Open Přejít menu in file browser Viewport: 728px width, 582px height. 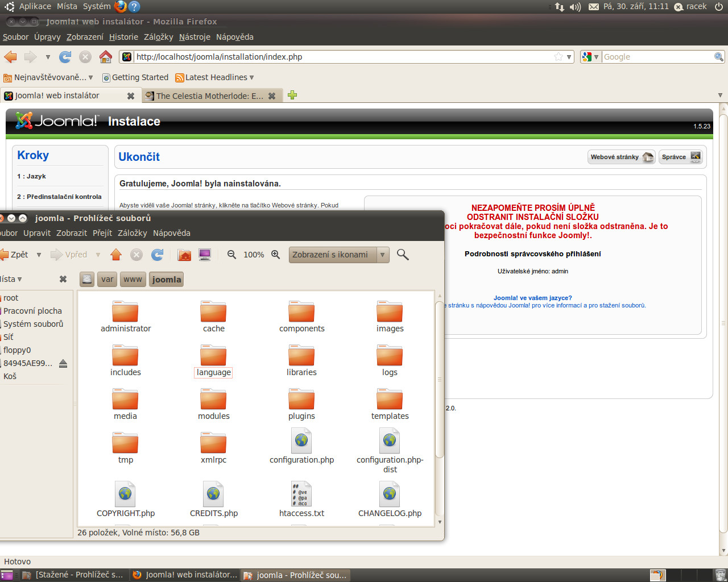click(102, 233)
